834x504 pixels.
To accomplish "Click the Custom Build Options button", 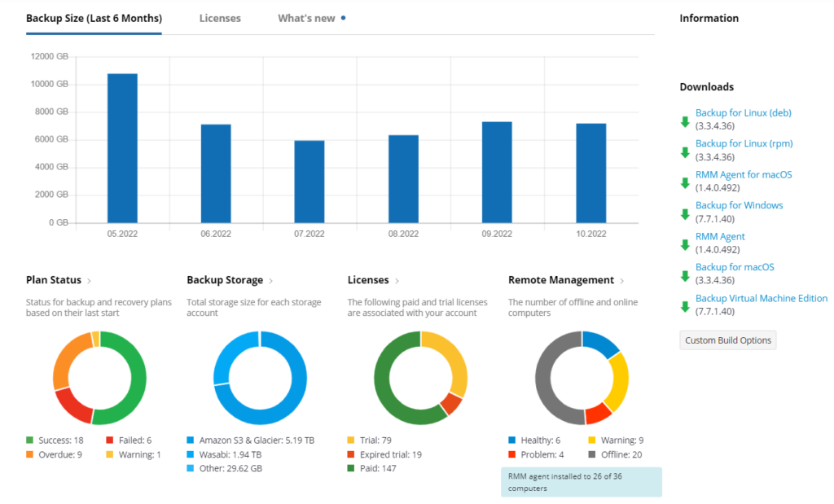I will (727, 340).
